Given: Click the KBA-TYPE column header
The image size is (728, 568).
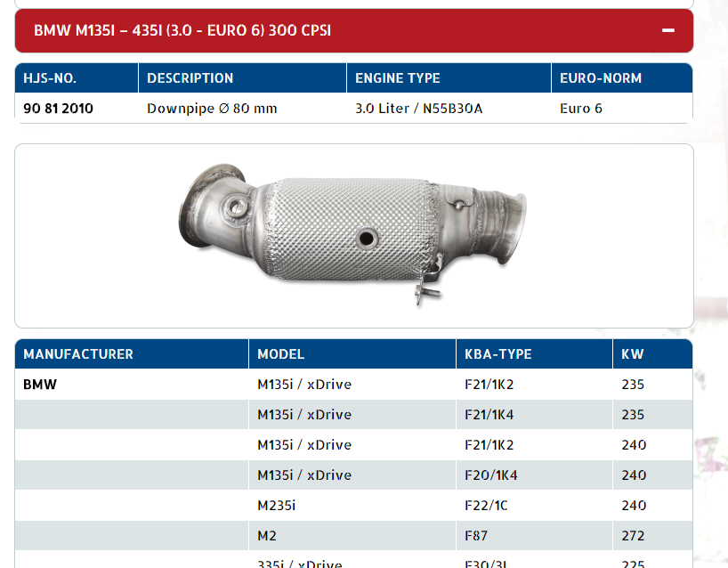Looking at the screenshot, I should [534, 354].
